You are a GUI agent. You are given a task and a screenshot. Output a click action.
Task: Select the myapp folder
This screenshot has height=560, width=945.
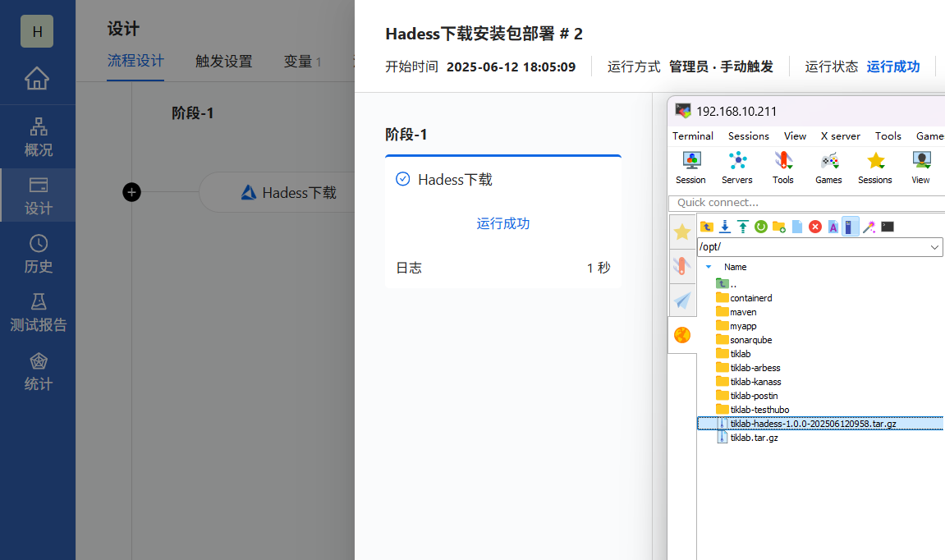click(736, 325)
